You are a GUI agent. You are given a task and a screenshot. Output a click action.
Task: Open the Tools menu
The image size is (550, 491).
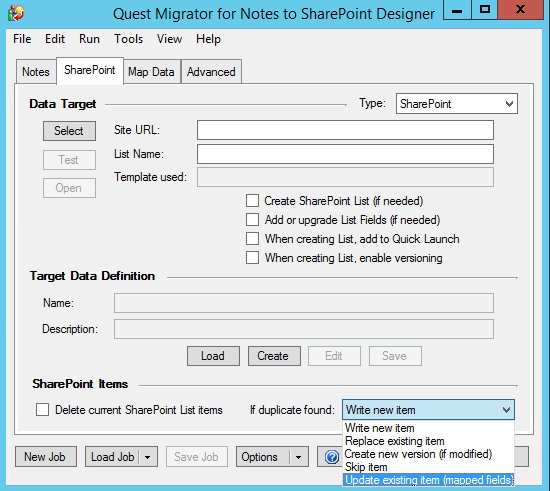[128, 39]
